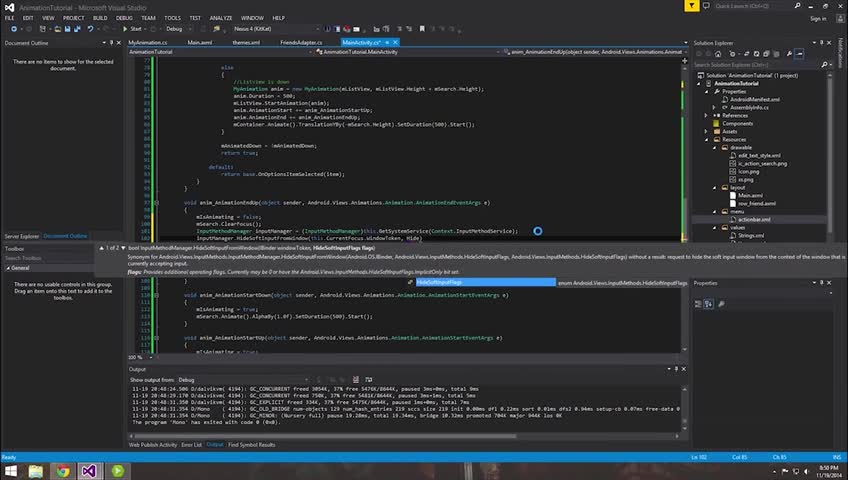This screenshot has width=848, height=480.
Task: Select row_friend.axml in Solution Explorer
Action: (757, 203)
